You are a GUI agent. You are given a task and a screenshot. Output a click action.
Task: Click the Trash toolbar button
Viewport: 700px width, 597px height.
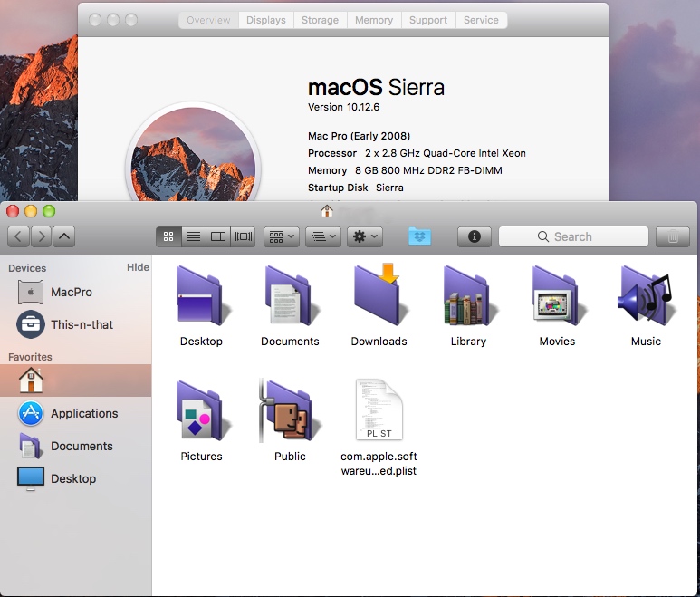(x=673, y=236)
